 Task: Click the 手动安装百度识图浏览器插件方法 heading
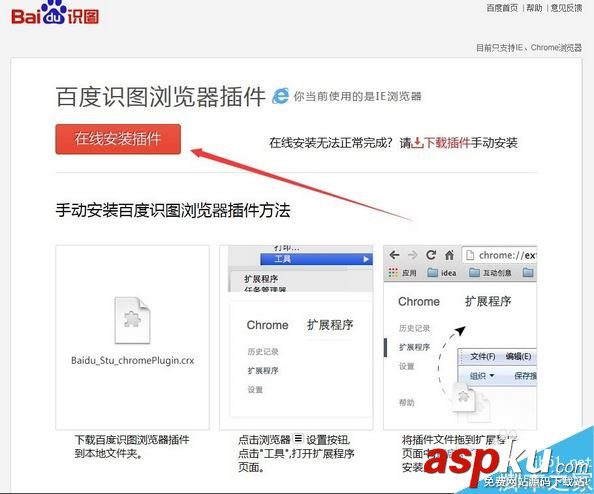tap(173, 210)
